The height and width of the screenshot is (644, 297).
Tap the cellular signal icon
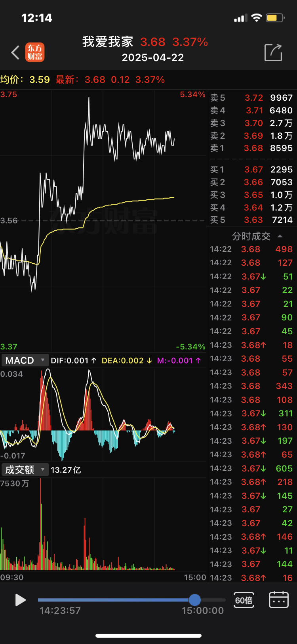tap(240, 18)
